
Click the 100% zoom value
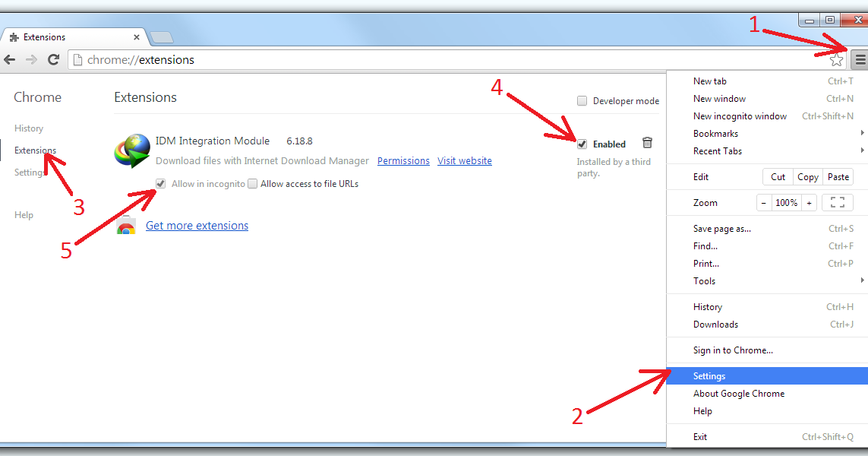point(786,203)
